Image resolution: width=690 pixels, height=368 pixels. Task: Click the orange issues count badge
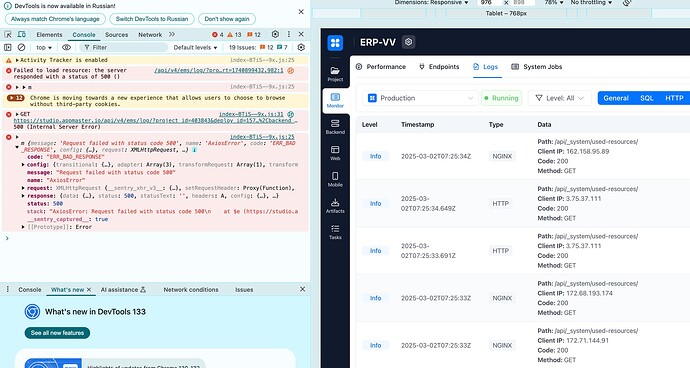click(254, 34)
